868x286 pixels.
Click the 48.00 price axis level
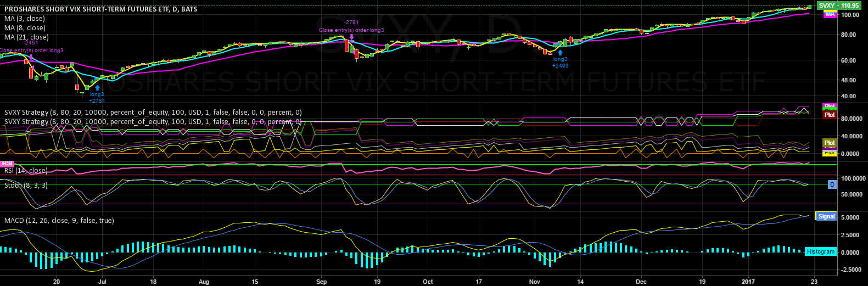848,80
